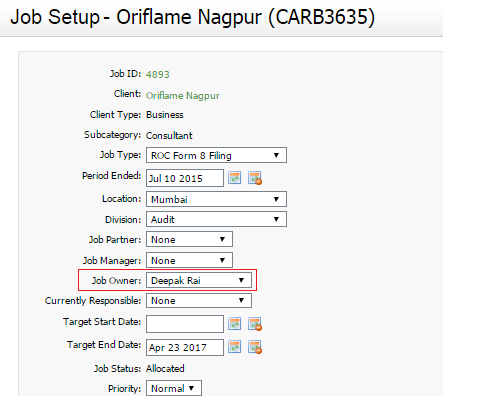Expand the Currently Responsible dropdown
480x400 pixels.
[199, 300]
